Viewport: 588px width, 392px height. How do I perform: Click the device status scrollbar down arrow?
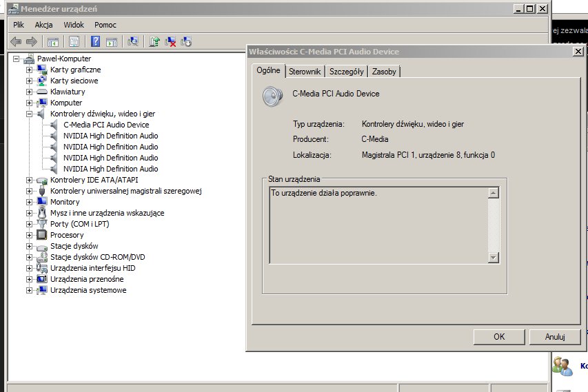point(494,258)
